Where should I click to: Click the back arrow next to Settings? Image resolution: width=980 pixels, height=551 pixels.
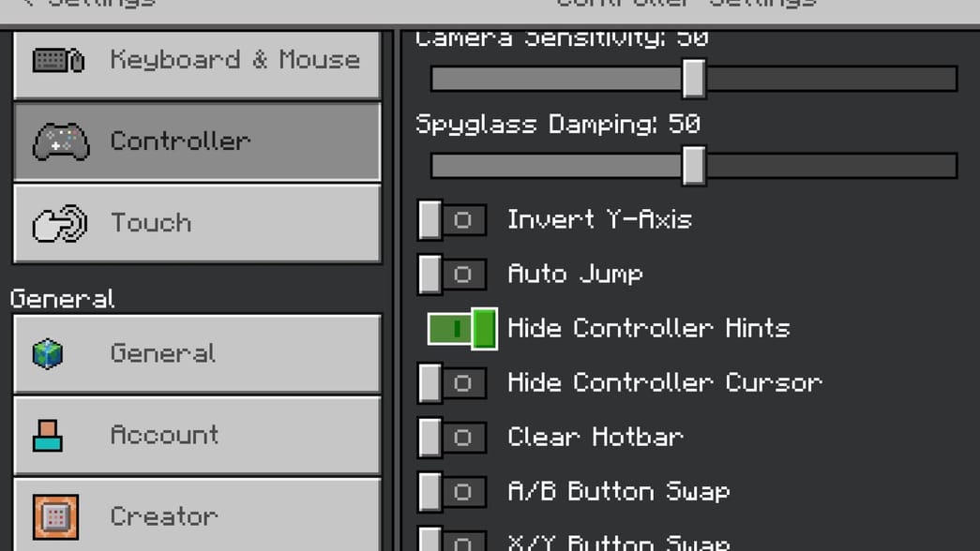(30, 4)
